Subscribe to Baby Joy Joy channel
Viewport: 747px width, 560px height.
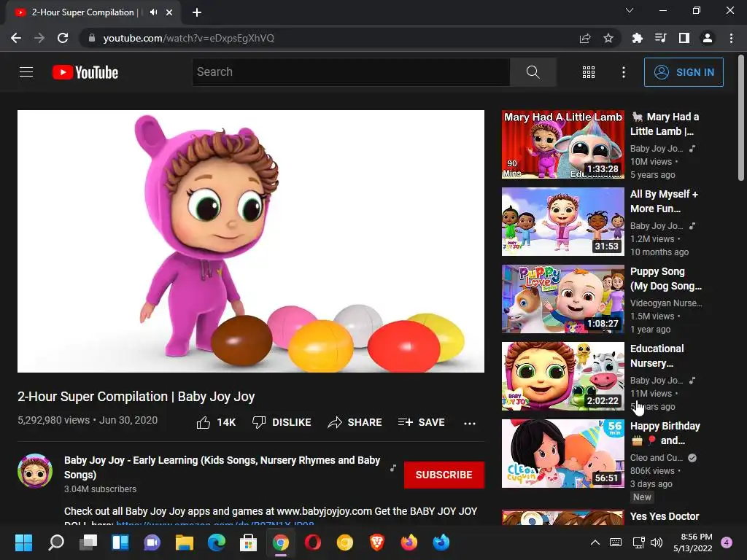(x=444, y=475)
